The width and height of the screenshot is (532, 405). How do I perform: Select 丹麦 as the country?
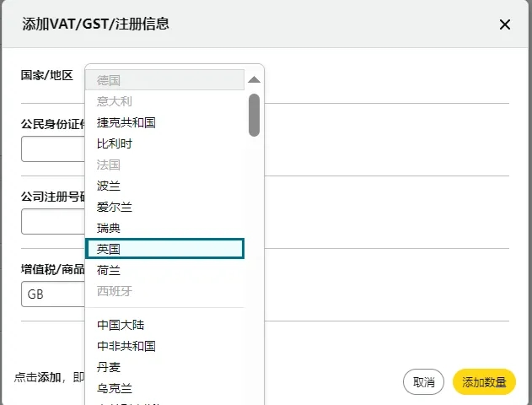tap(109, 367)
